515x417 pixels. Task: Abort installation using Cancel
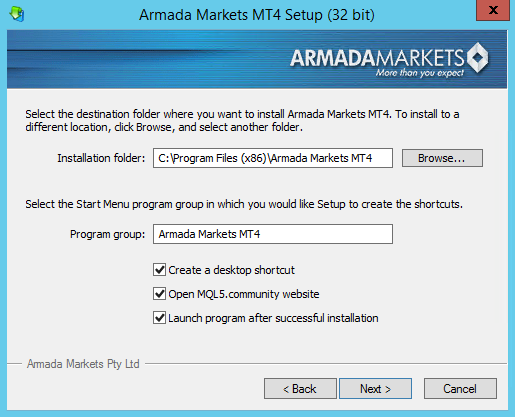pos(460,388)
